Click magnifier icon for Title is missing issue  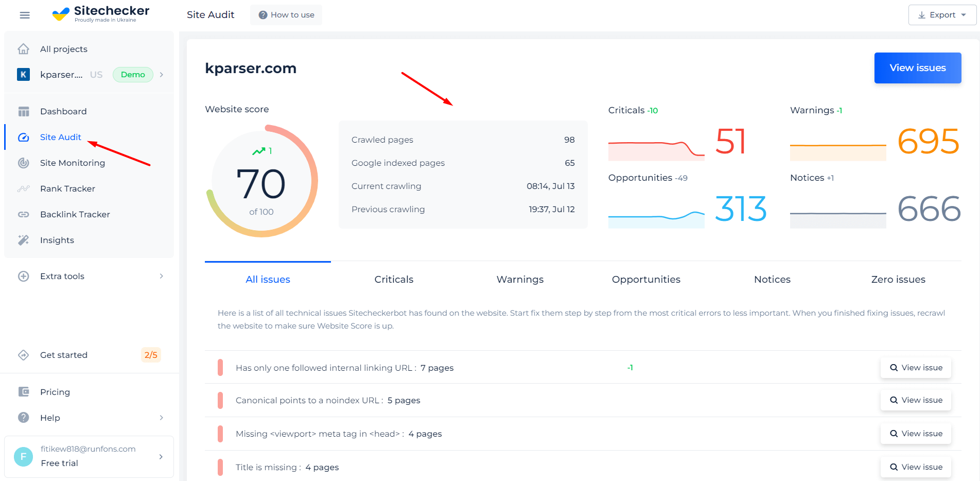[x=894, y=467]
